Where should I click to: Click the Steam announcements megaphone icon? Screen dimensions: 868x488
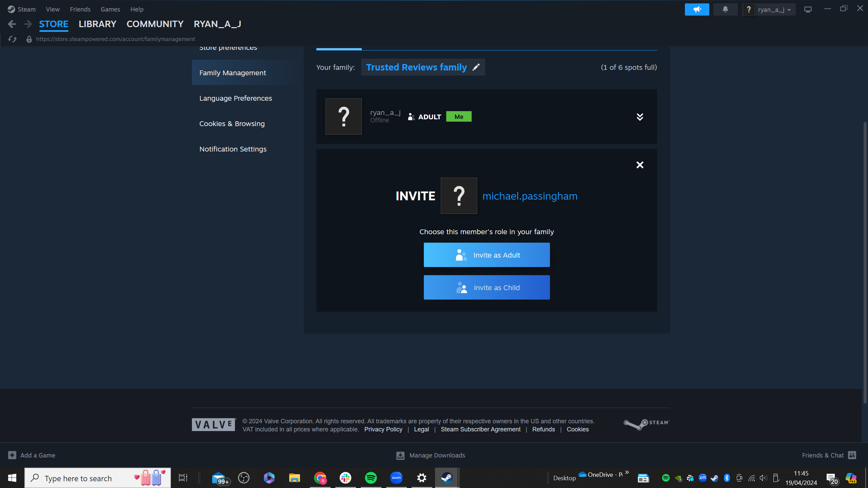pyautogui.click(x=697, y=9)
